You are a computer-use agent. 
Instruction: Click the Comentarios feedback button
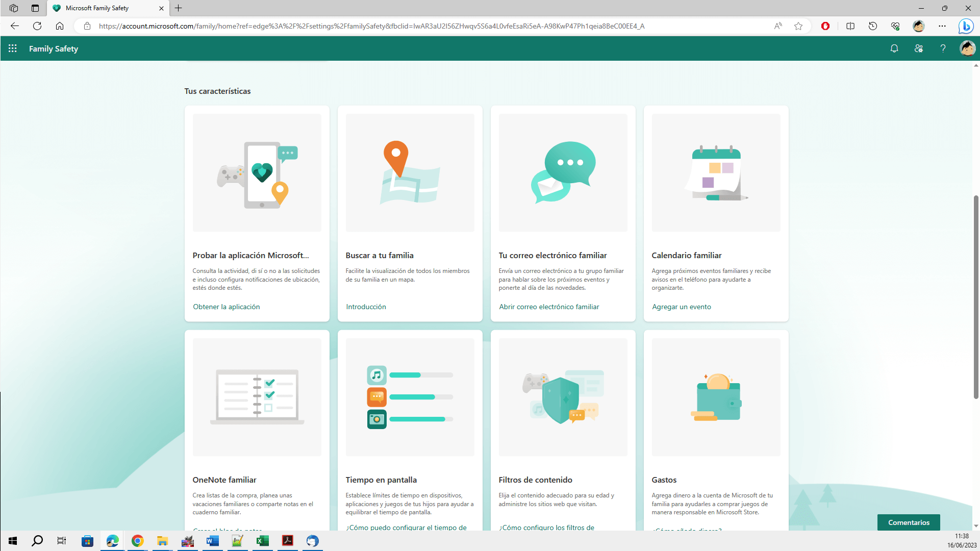tap(909, 522)
